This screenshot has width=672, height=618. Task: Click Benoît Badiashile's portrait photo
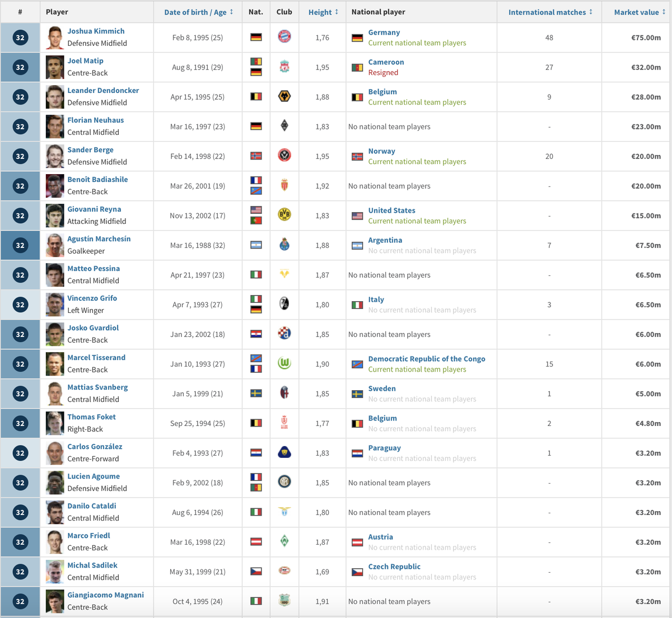pos(55,186)
